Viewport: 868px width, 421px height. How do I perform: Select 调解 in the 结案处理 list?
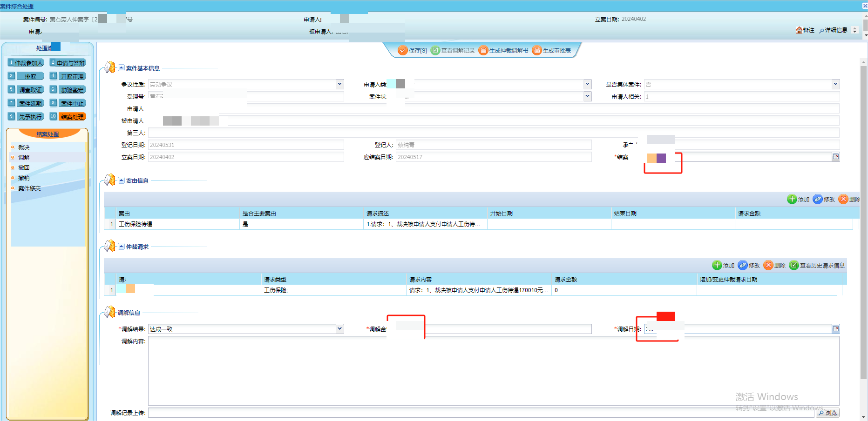point(24,157)
